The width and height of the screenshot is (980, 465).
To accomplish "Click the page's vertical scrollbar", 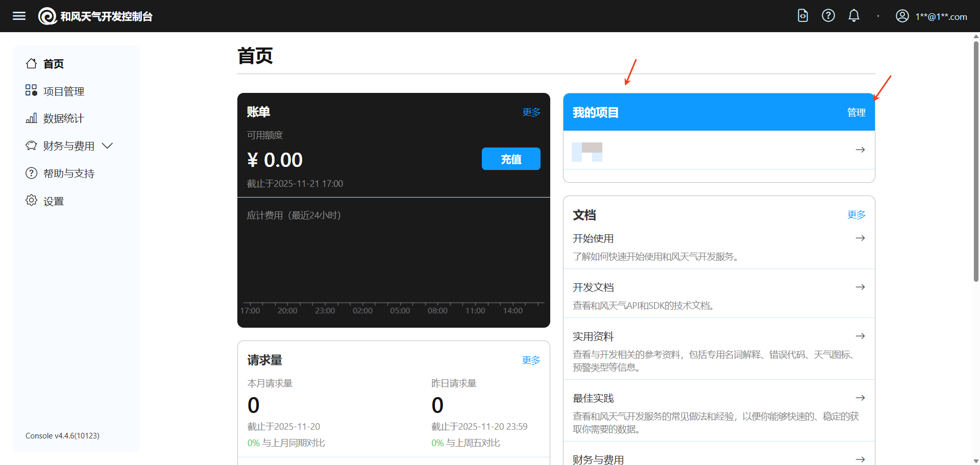I will pyautogui.click(x=976, y=161).
